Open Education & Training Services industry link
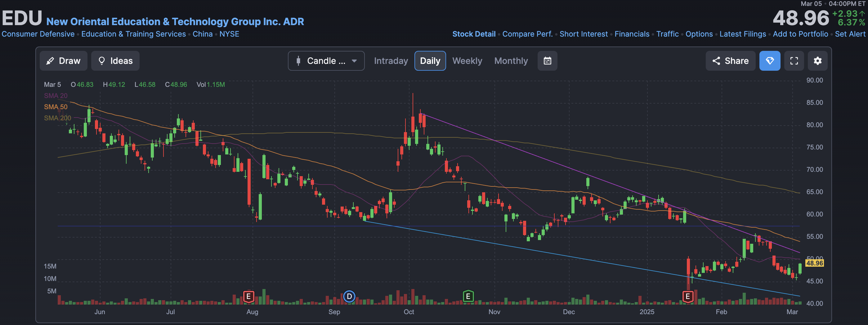Screen dimensions: 868x325 133,34
